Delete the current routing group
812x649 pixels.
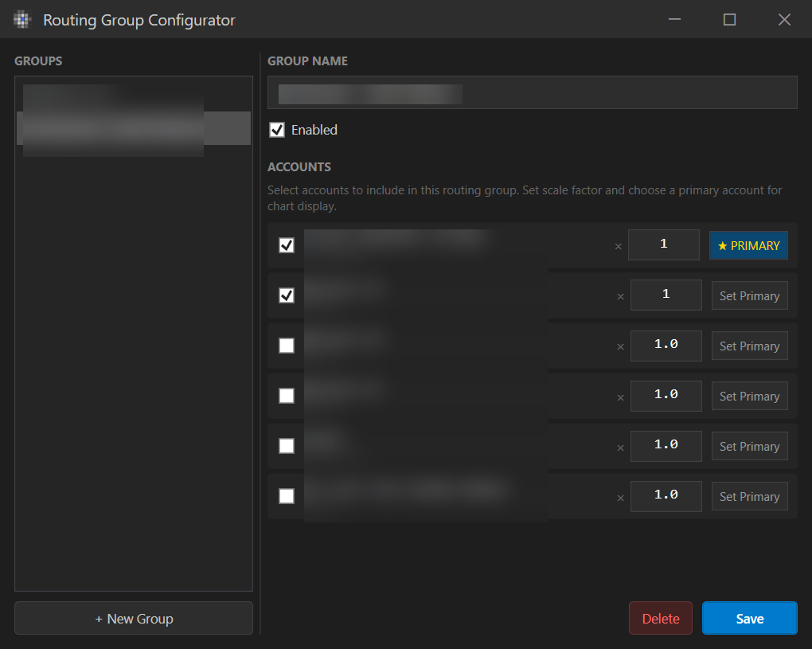tap(661, 619)
